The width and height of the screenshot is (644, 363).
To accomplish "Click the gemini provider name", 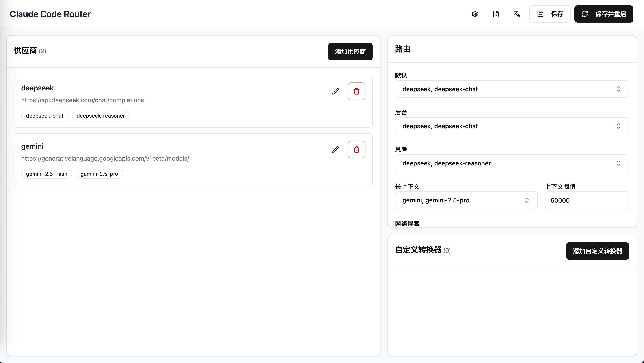I will pos(32,146).
